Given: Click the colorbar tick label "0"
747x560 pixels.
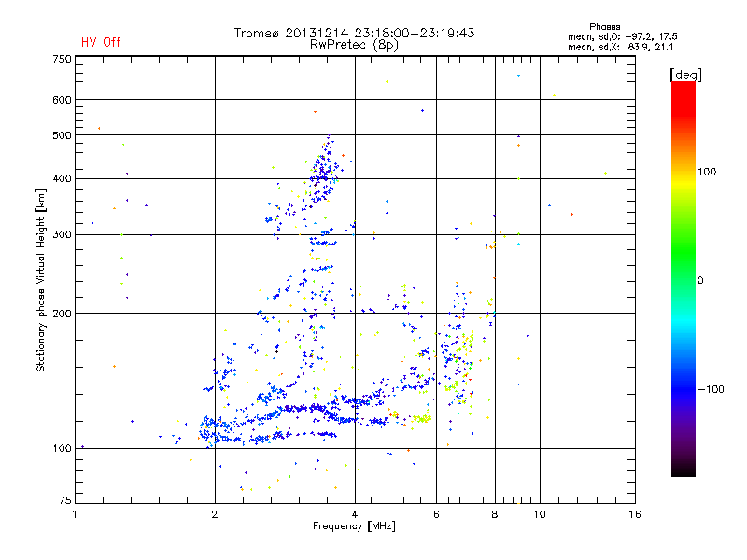Looking at the screenshot, I should [699, 280].
